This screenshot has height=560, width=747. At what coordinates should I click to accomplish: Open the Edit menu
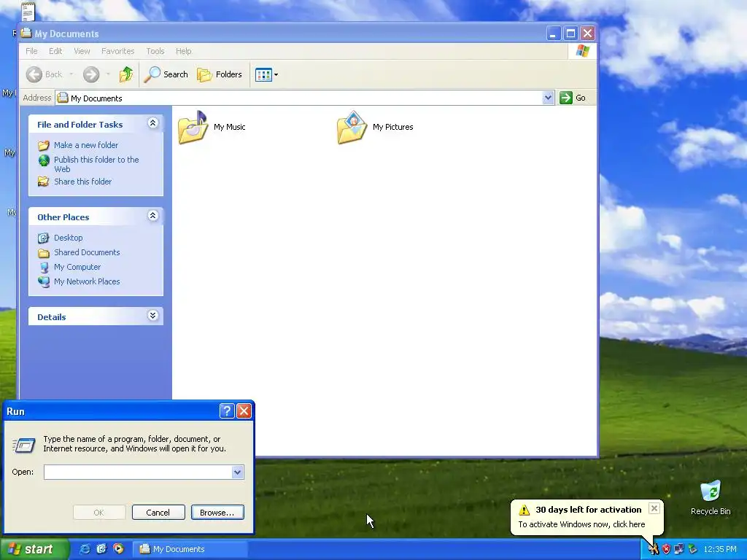(x=55, y=51)
